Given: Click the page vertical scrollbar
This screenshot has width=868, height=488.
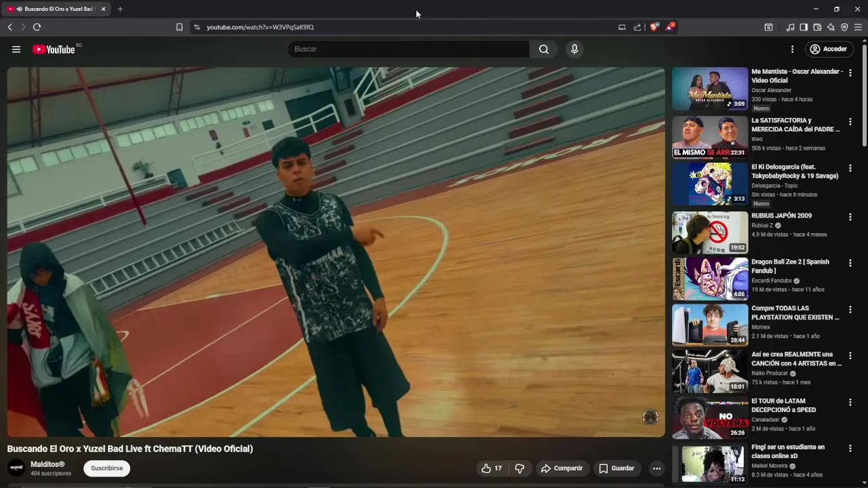Looking at the screenshot, I should [x=865, y=95].
